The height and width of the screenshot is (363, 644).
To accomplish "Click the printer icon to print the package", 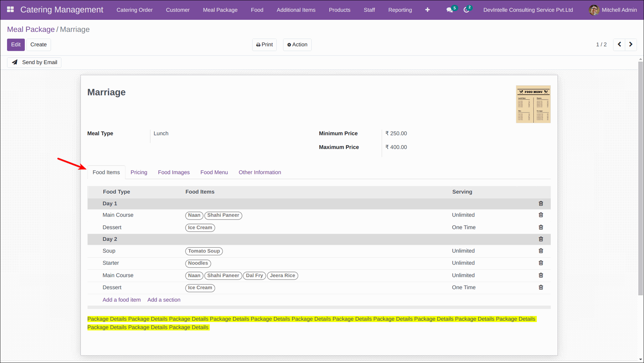I will pos(258,44).
